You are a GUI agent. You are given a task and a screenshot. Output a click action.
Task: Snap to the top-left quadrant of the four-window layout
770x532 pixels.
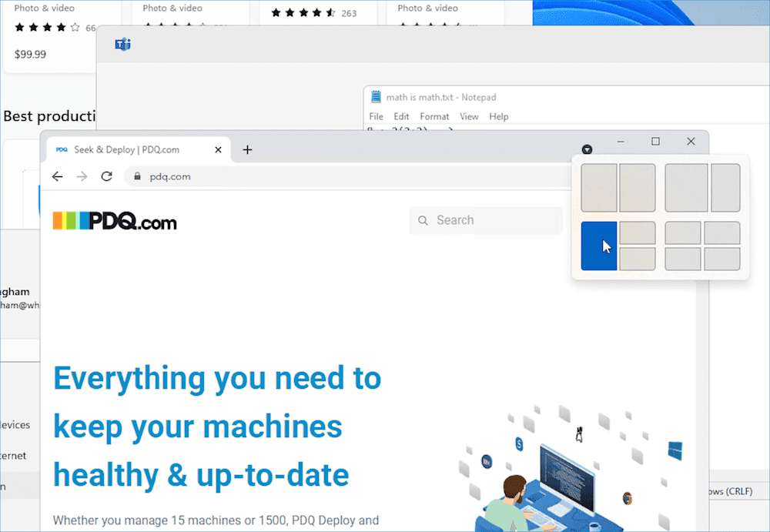coord(682,233)
